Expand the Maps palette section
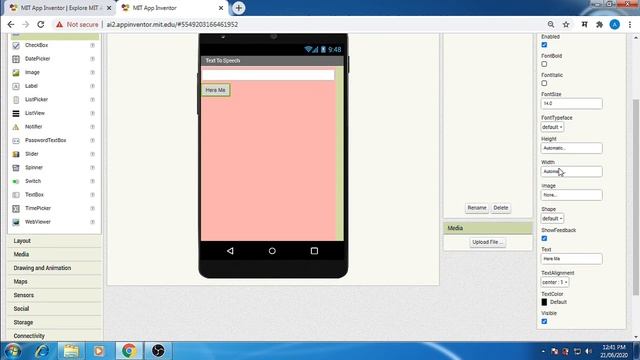This screenshot has height=360, width=640. [54, 282]
